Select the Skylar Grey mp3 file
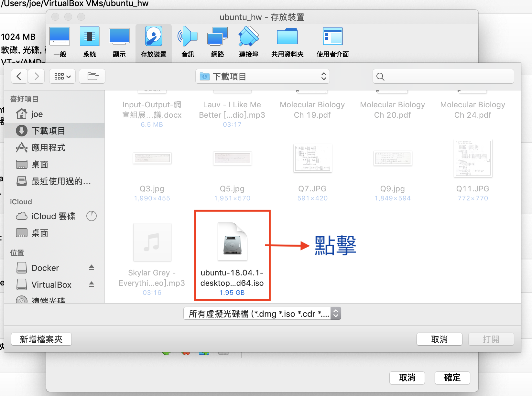Viewport: 532px width, 396px height. click(152, 259)
